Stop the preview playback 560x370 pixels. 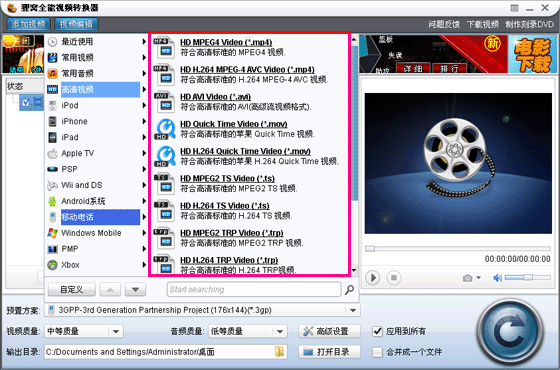pos(394,278)
